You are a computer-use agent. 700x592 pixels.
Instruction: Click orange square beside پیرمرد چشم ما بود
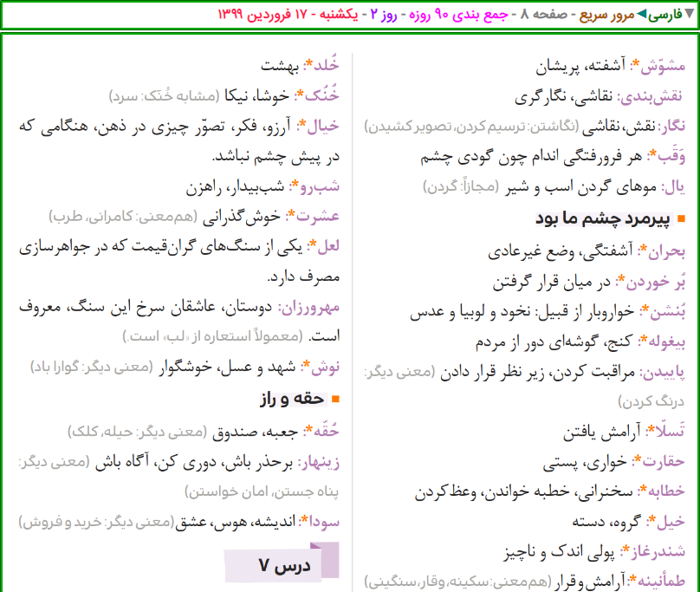click(x=680, y=218)
